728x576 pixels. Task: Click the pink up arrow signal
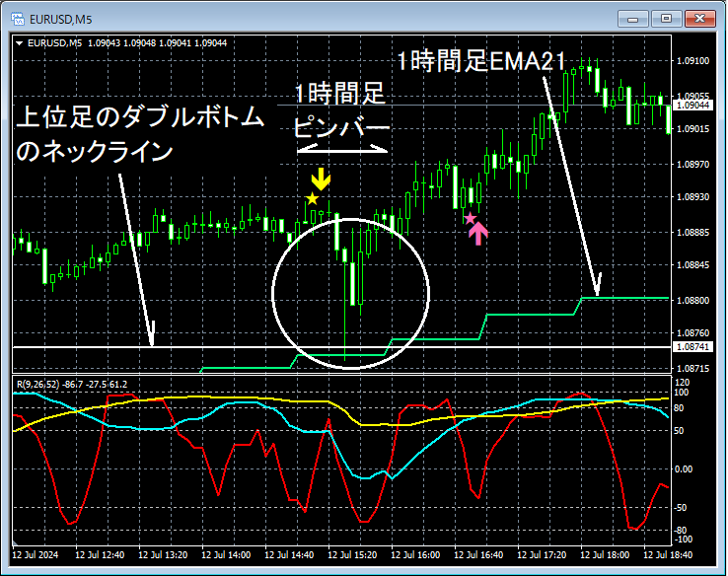[x=478, y=234]
